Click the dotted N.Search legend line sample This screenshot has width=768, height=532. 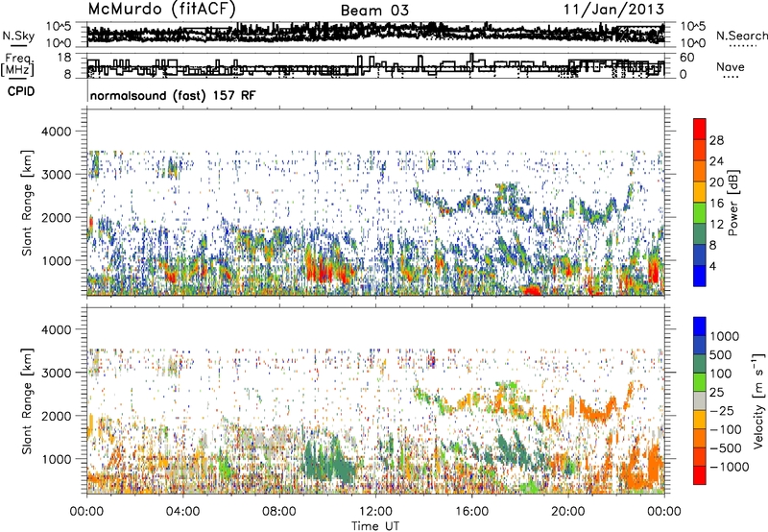tap(743, 46)
